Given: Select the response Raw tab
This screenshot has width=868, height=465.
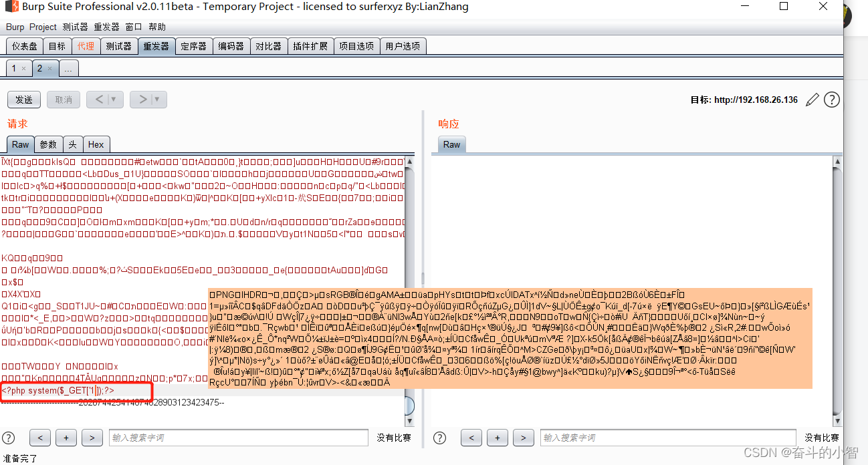Looking at the screenshot, I should (x=452, y=144).
